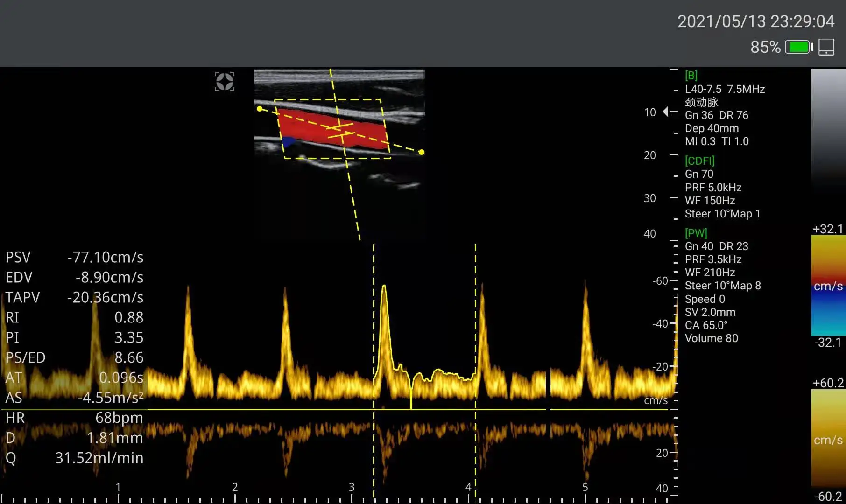Image resolution: width=846 pixels, height=504 pixels.
Task: Click the +60.2 spectral scale maximum
Action: click(x=828, y=383)
